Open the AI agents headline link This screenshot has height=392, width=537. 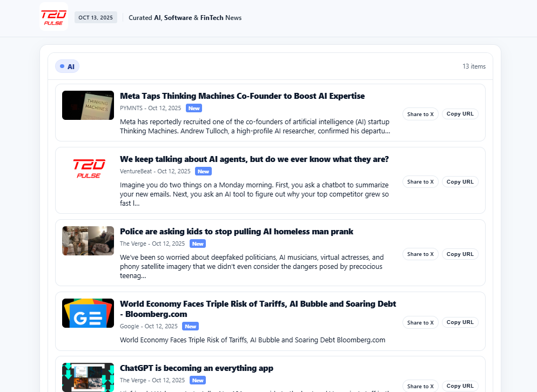click(254, 159)
